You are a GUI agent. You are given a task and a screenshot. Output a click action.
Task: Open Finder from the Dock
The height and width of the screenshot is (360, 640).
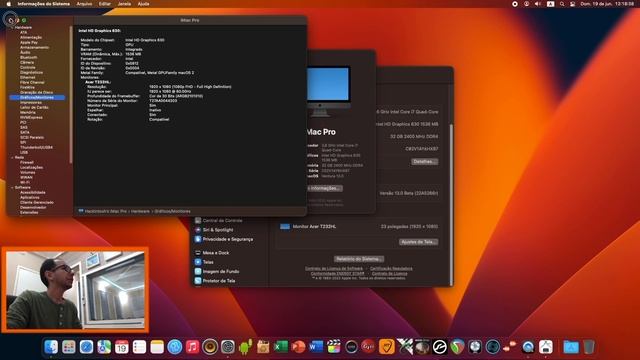coord(51,347)
